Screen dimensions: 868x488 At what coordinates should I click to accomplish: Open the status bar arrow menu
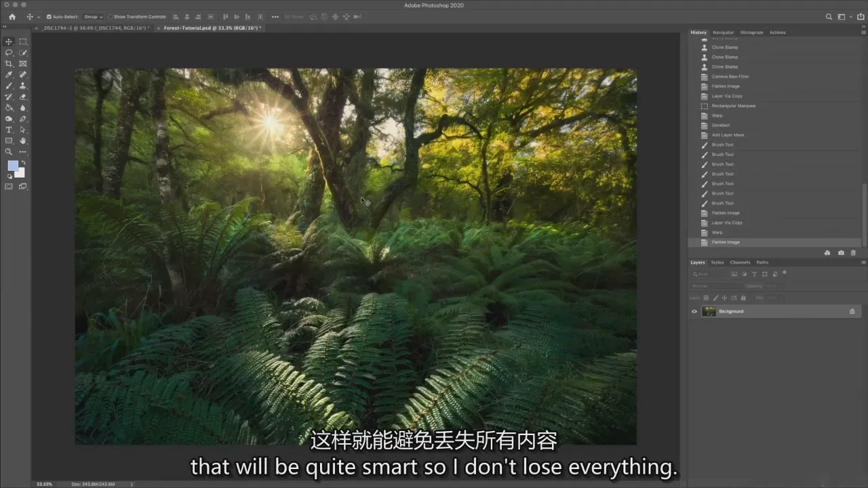tap(132, 484)
